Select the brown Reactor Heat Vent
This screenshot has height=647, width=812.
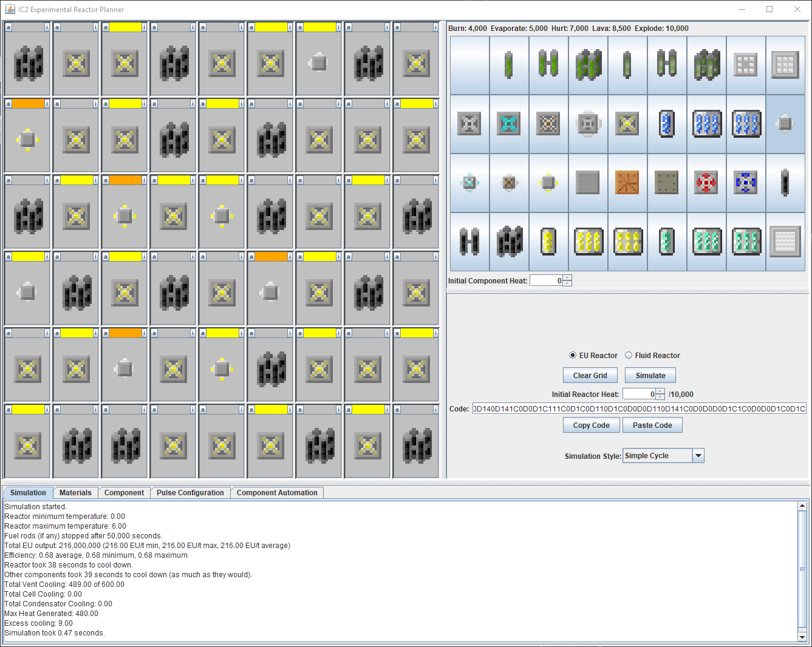(x=548, y=124)
